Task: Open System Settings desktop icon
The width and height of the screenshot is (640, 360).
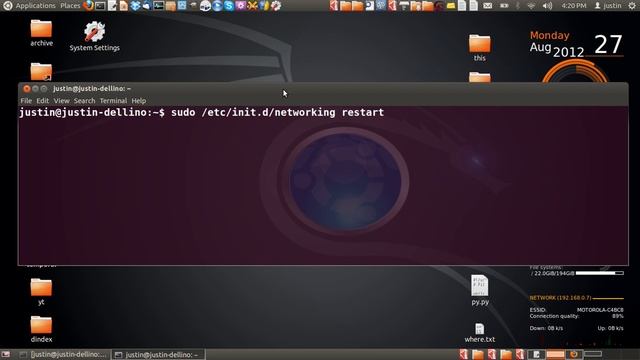Action: [94, 36]
